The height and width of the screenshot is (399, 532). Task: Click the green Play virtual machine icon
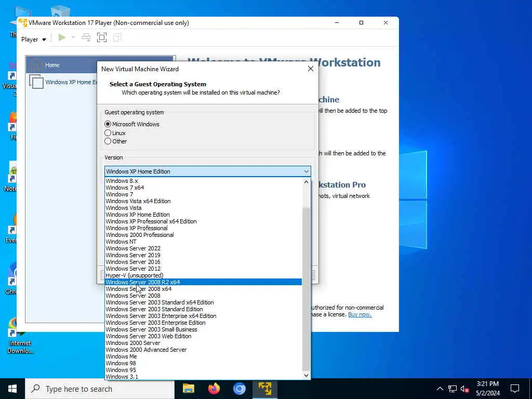[x=62, y=37]
